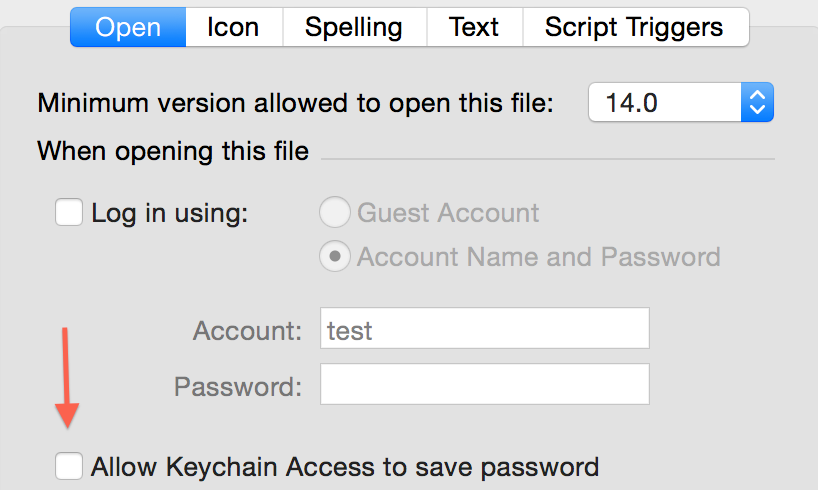
Task: Click the Account field containing test
Action: (x=485, y=328)
